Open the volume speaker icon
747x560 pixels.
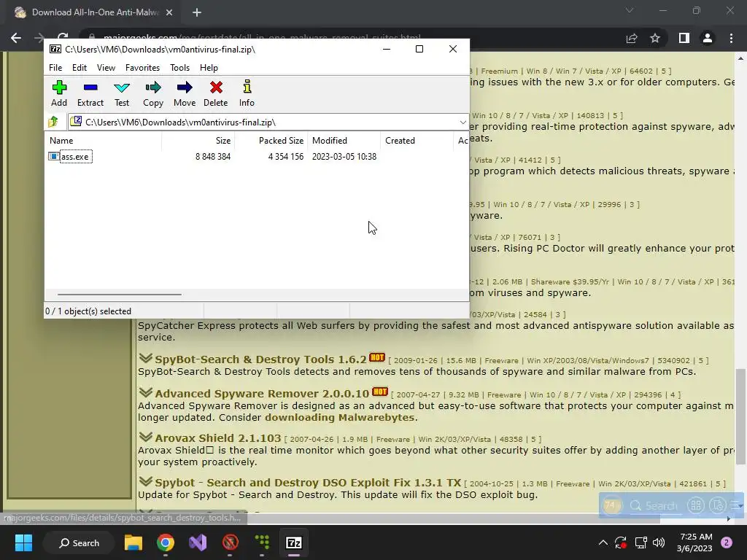[659, 542]
